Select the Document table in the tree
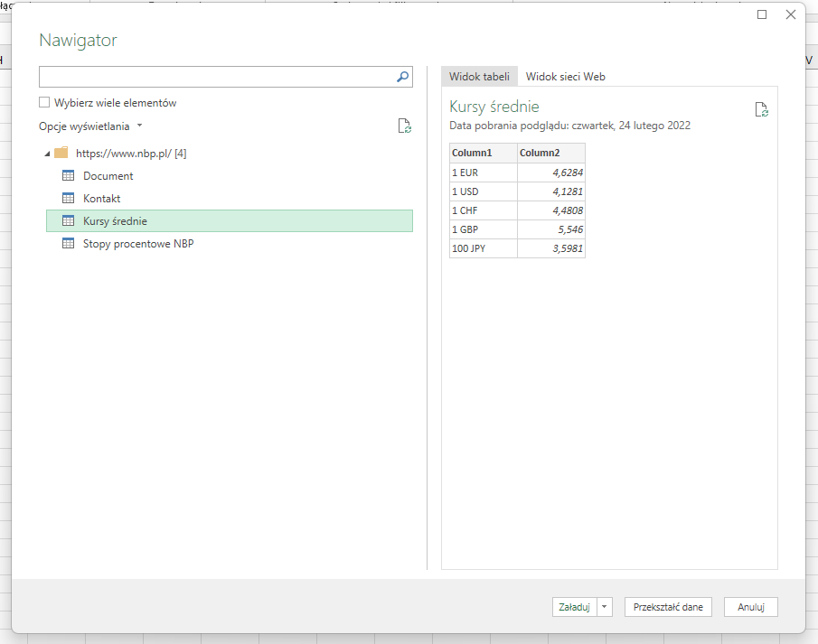The width and height of the screenshot is (818, 644). tap(107, 175)
